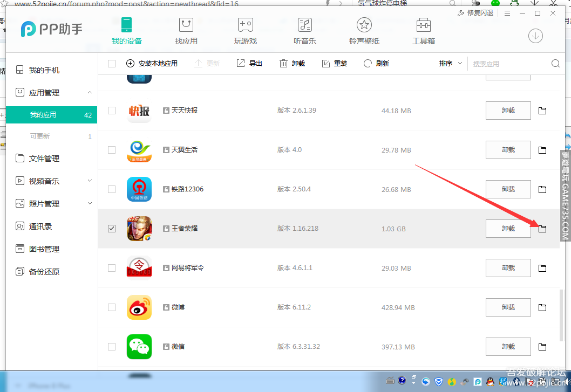Toggle the select-all checkbox in toolbar
The image size is (571, 392).
click(x=112, y=64)
